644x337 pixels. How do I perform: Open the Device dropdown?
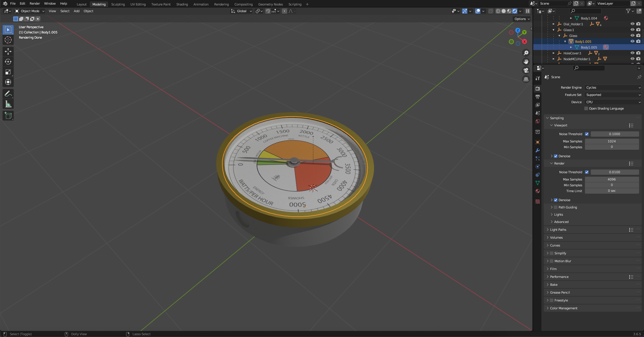(613, 102)
